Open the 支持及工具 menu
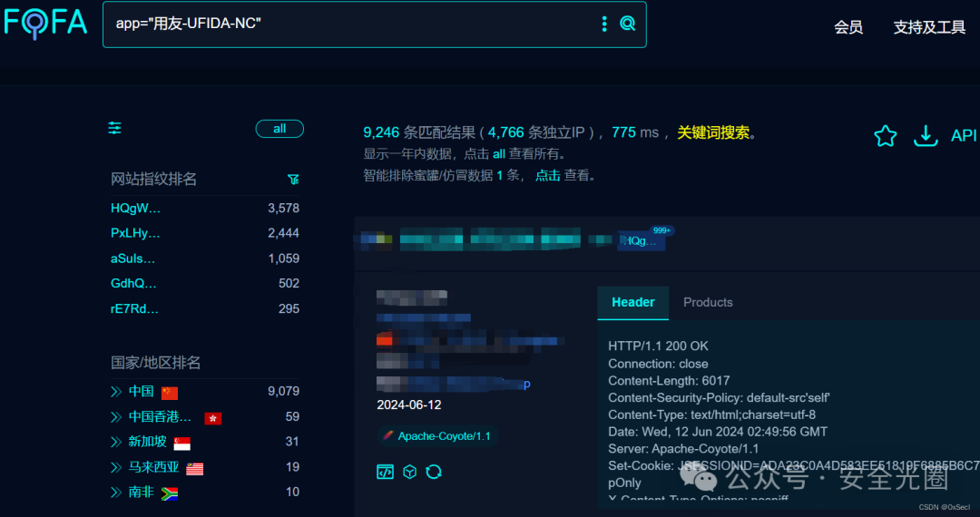980x517 pixels. pyautogui.click(x=929, y=27)
